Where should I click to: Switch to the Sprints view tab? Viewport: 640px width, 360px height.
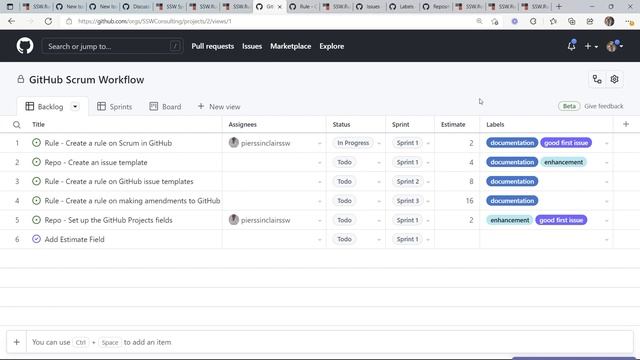(x=115, y=107)
